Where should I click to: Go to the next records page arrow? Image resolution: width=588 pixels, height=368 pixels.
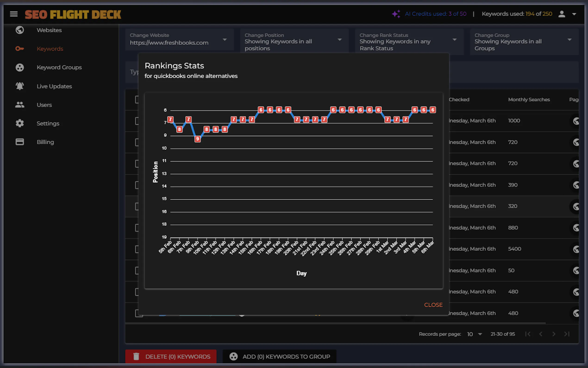click(554, 334)
